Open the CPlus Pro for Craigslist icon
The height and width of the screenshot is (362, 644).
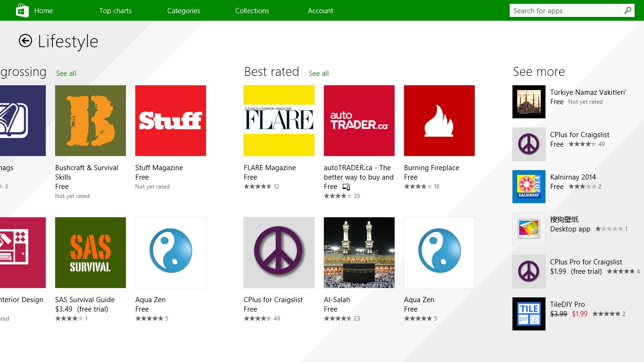point(529,271)
